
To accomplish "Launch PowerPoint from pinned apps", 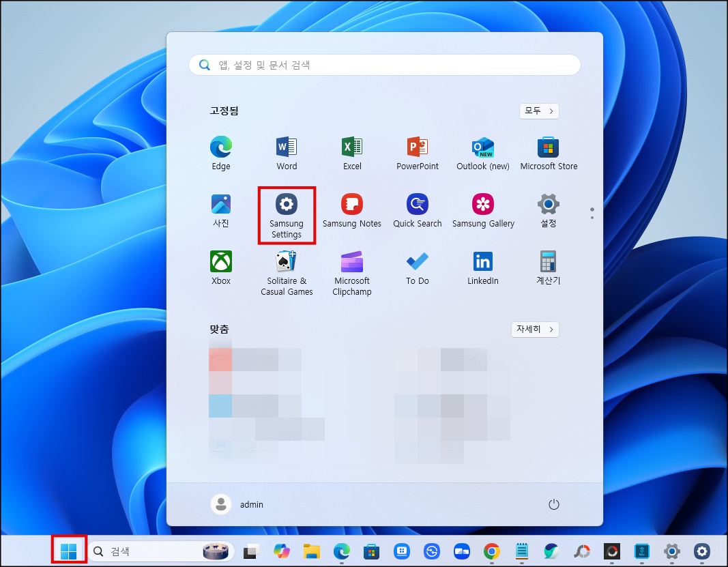I will [418, 154].
